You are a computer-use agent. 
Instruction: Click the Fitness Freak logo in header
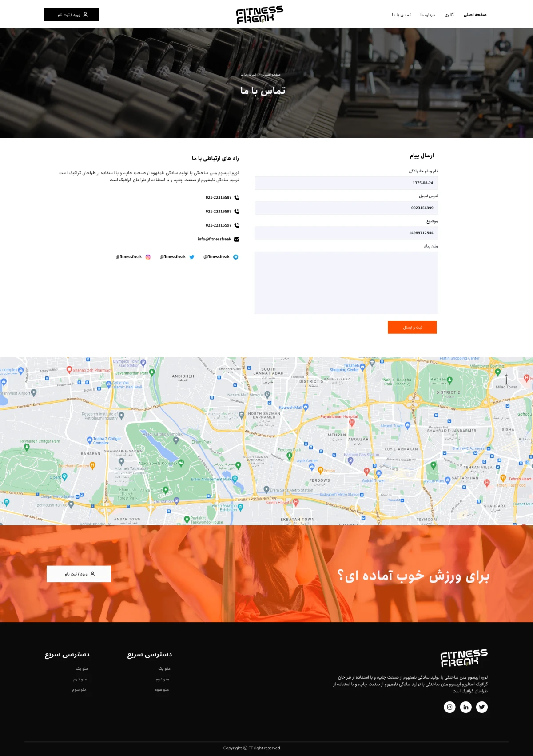point(259,15)
